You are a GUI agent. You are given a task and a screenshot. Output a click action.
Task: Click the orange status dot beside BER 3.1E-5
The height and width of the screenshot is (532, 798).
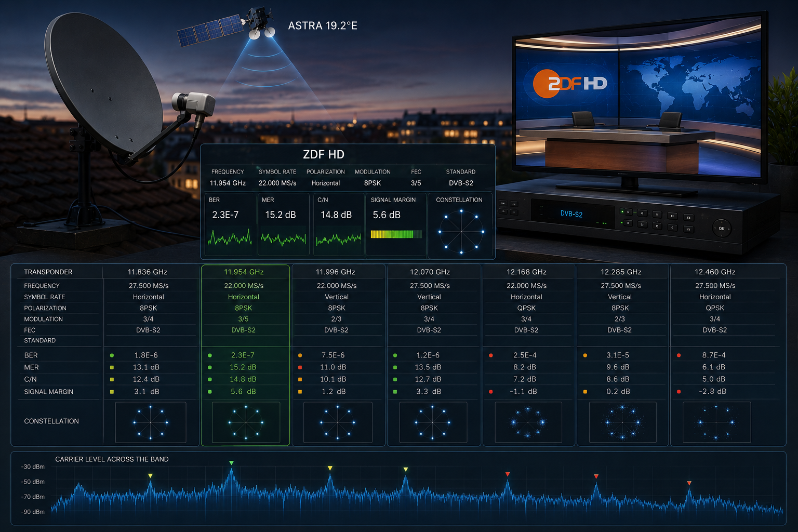(x=585, y=355)
